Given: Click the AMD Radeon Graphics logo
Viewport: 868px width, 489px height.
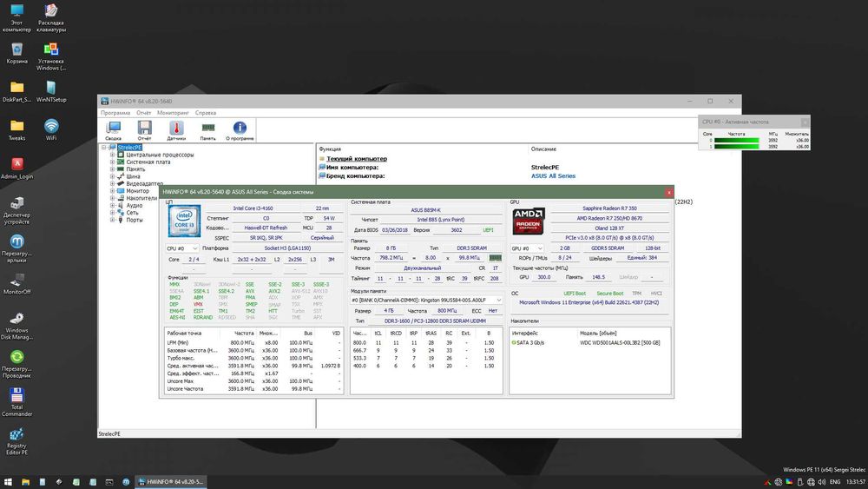Looking at the screenshot, I should [x=529, y=221].
